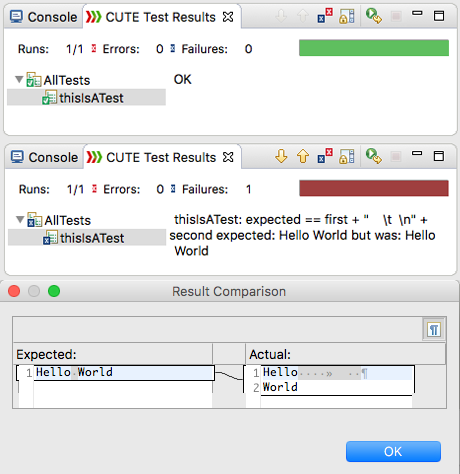Select failed thisIsATest in lower tree

coord(87,238)
